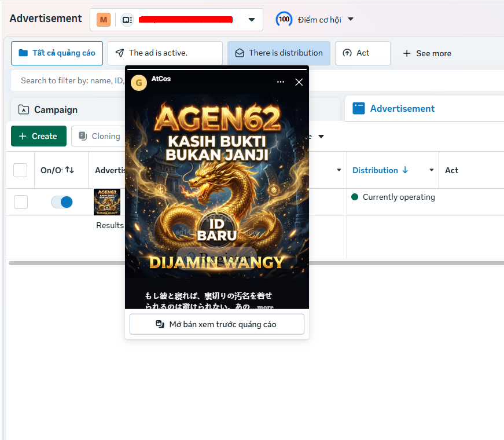Open the ad account selector dropdown arrow
Image resolution: width=504 pixels, height=440 pixels.
252,20
